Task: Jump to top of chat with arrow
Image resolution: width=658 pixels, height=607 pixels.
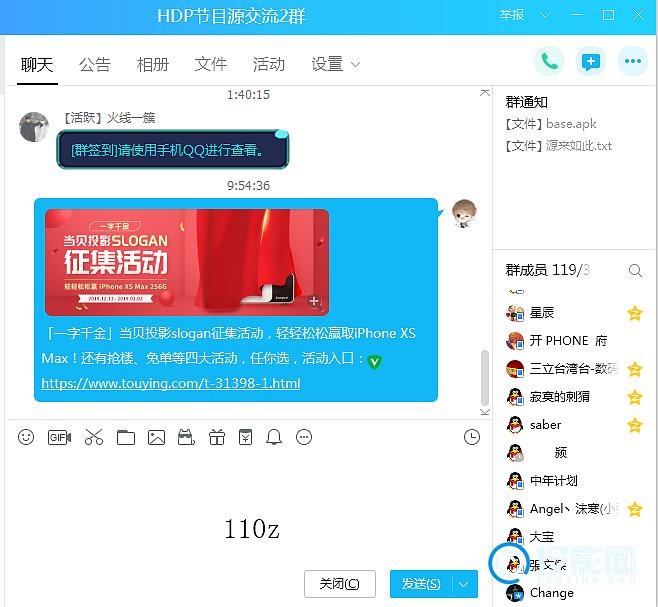Action: click(485, 93)
